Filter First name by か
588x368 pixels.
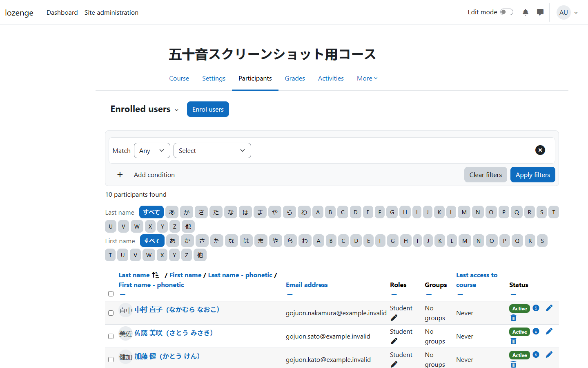pos(187,241)
